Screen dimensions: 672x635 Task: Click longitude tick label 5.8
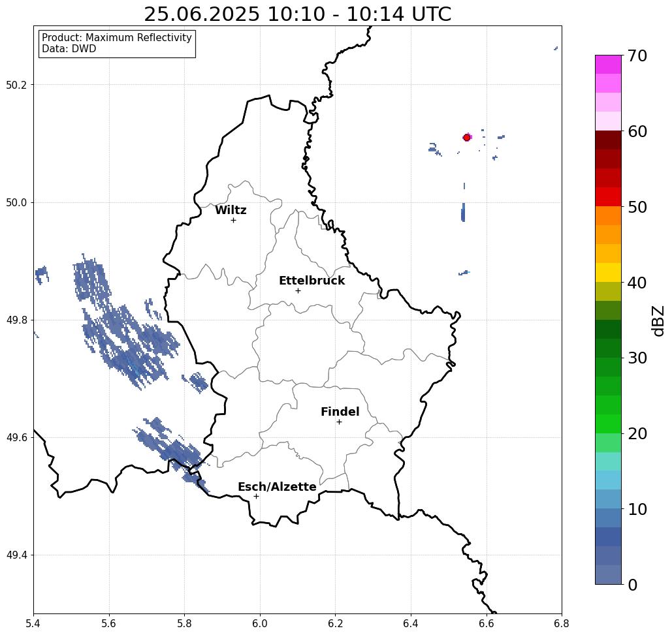184,623
